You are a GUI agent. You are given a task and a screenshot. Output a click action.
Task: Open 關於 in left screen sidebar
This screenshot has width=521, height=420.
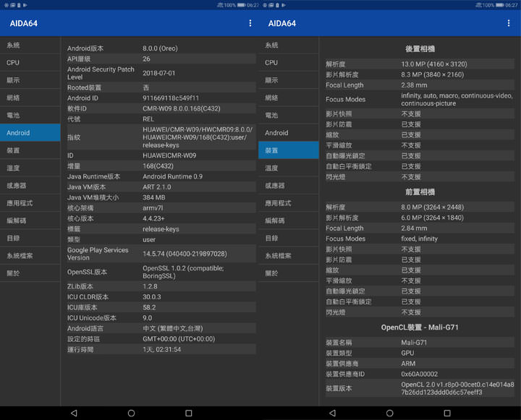tap(30, 273)
